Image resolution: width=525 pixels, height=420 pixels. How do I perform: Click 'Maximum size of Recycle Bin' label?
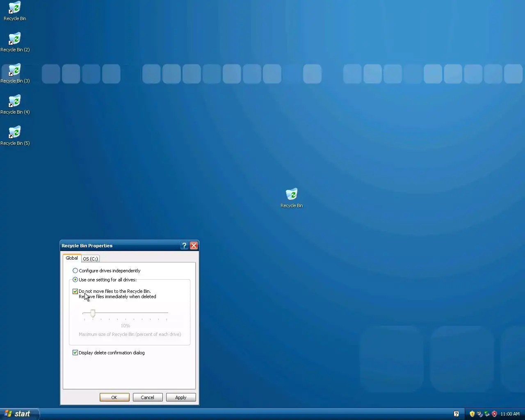pyautogui.click(x=130, y=334)
